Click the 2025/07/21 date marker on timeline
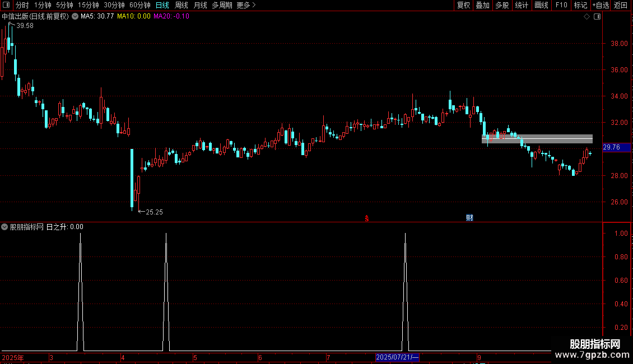 [x=397, y=357]
